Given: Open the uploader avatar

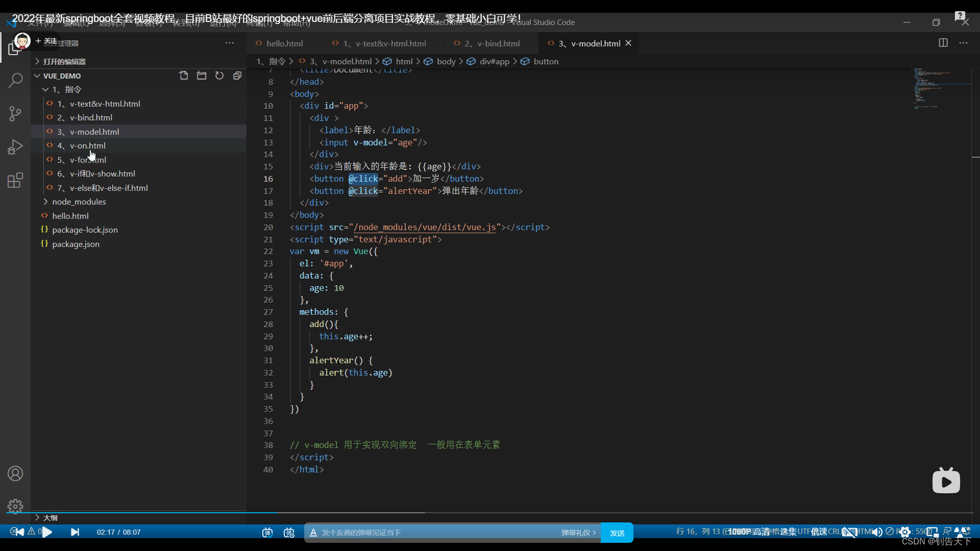Looking at the screenshot, I should (22, 41).
